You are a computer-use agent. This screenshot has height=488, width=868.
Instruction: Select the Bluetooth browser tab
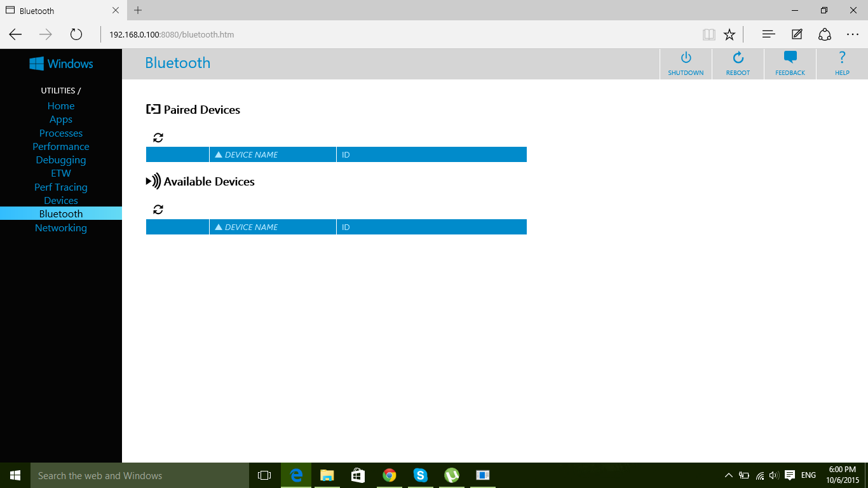click(62, 11)
